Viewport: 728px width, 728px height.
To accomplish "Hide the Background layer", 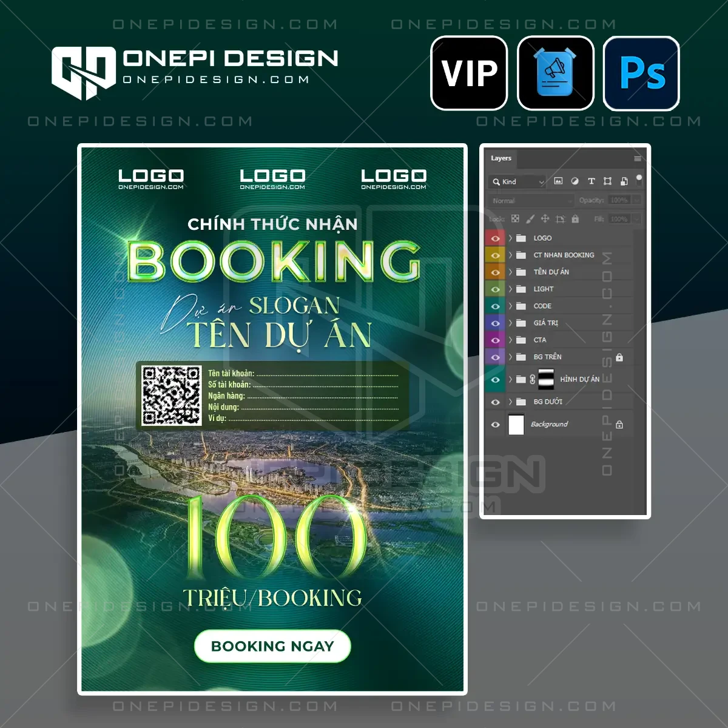I will [495, 425].
